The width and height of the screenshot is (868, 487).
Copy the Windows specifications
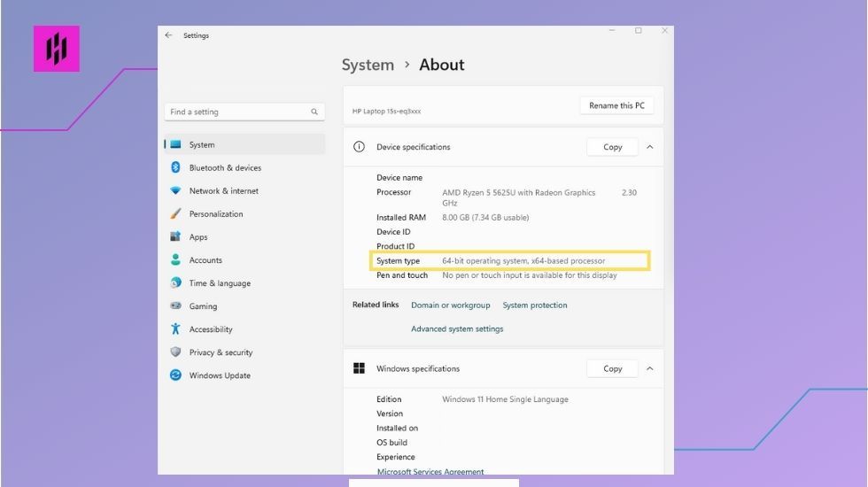[612, 368]
